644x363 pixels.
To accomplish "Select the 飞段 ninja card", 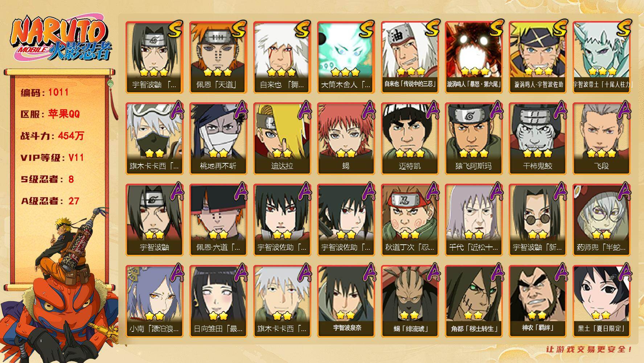I will click(x=601, y=138).
